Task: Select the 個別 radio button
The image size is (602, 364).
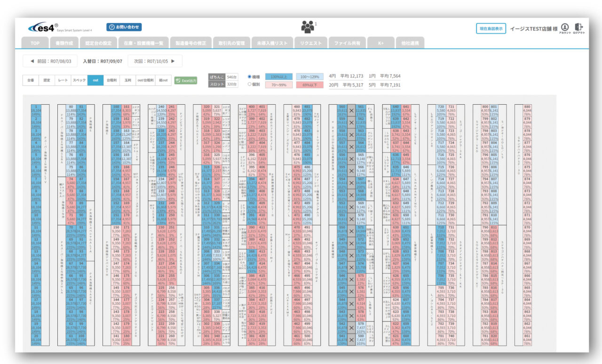Action: point(250,84)
